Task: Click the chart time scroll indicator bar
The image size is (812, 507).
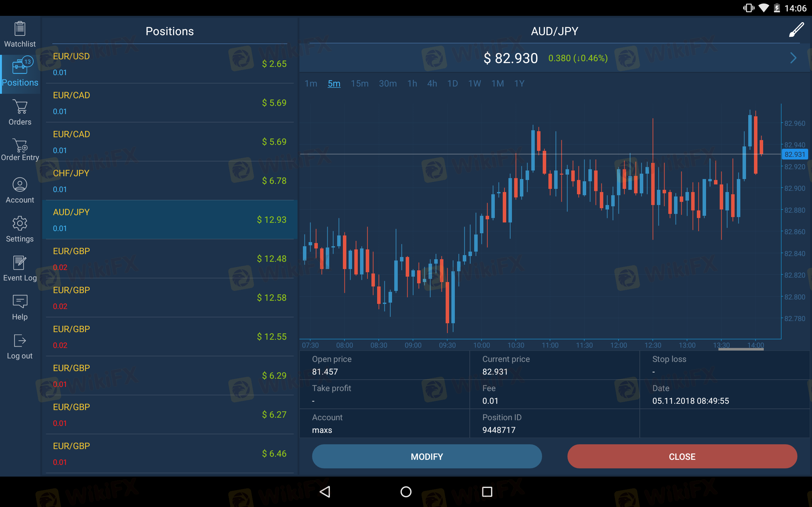Action: [741, 350]
